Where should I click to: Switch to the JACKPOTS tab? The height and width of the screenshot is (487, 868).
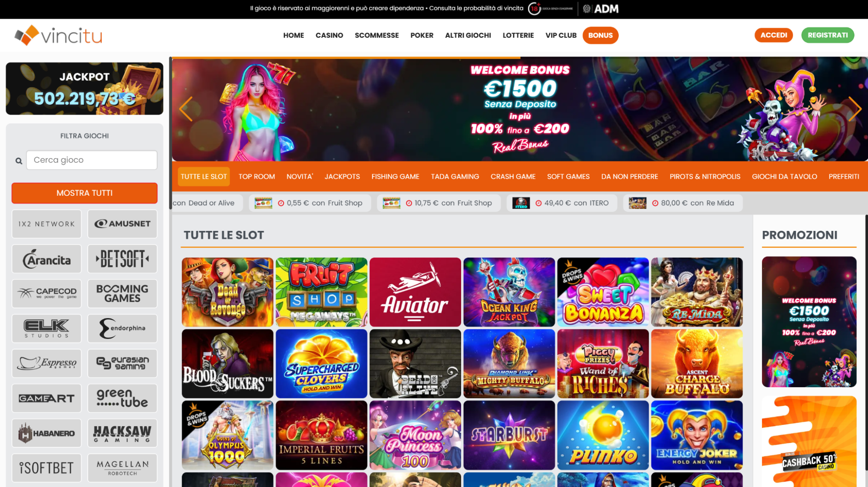pos(342,177)
